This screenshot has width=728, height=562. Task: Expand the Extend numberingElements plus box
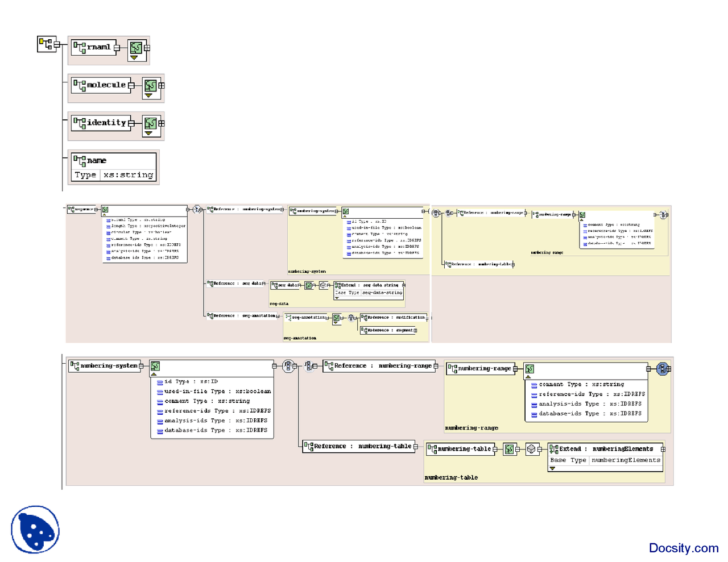click(x=663, y=449)
